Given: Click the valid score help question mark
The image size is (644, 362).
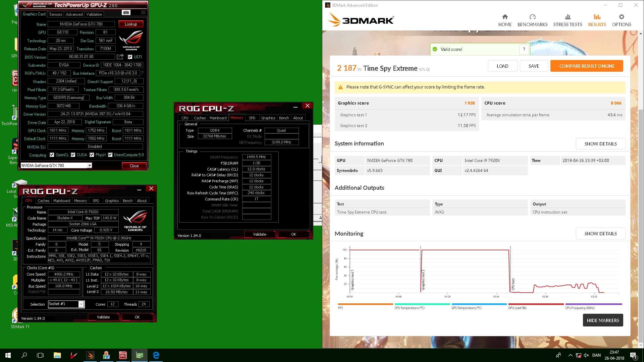Looking at the screenshot, I should coord(524,49).
